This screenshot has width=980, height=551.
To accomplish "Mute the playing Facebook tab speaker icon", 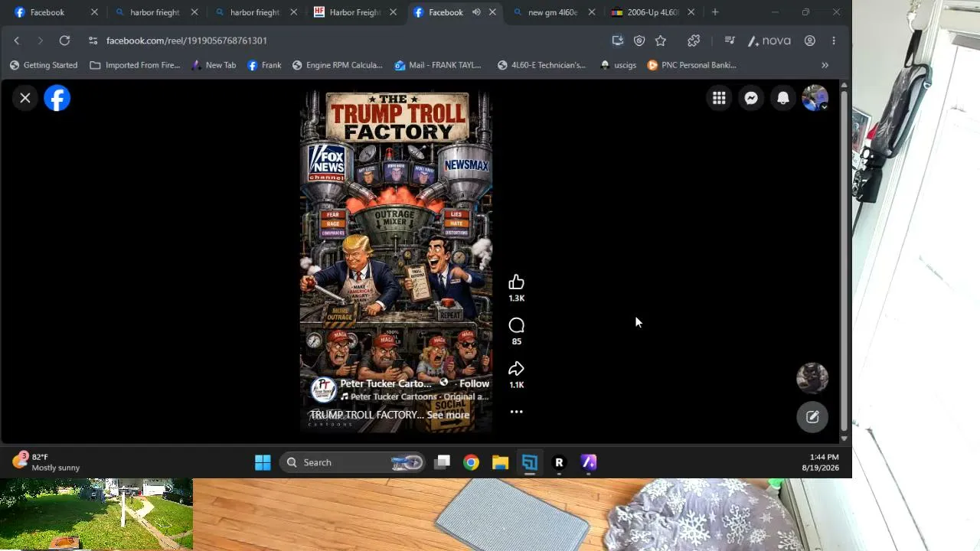I will (476, 12).
